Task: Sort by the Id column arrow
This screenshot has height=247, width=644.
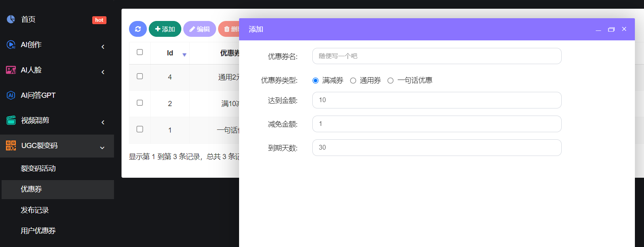Action: 184,55
